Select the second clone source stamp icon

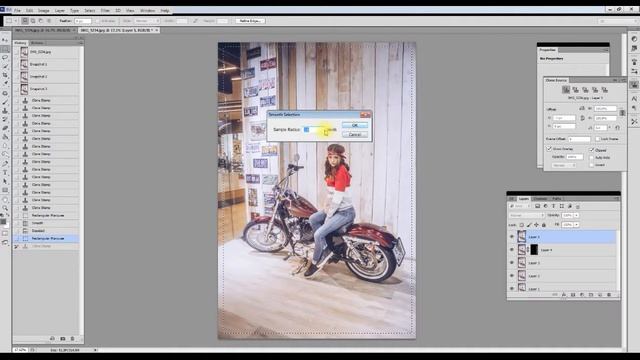coord(576,90)
